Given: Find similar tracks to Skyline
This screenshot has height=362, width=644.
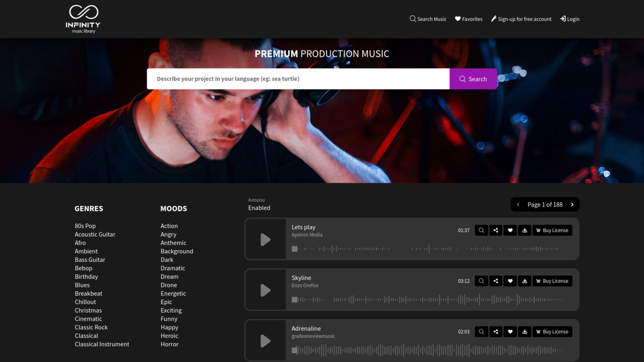Looking at the screenshot, I should tap(481, 281).
